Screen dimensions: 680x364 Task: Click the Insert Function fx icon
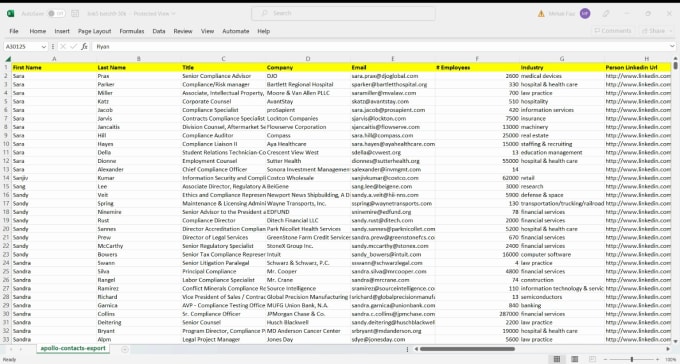[x=84, y=46]
